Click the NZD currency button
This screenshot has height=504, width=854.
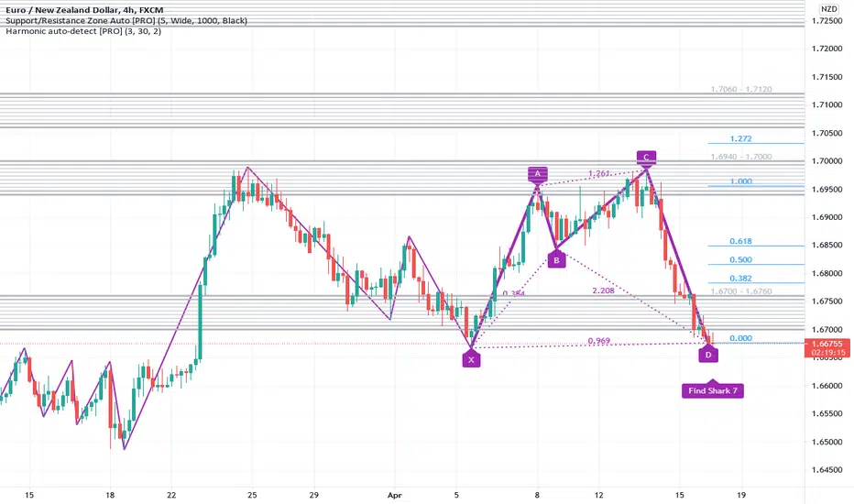829,9
